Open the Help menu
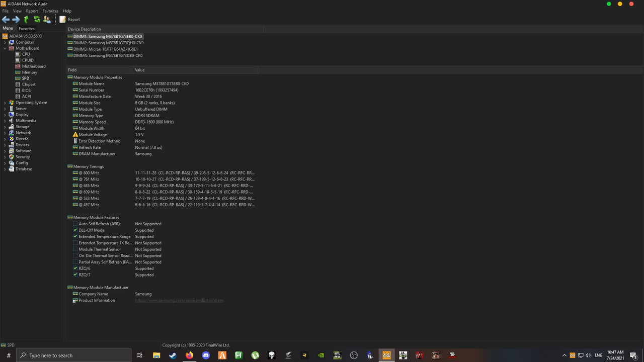The width and height of the screenshot is (644, 362). coord(67,11)
